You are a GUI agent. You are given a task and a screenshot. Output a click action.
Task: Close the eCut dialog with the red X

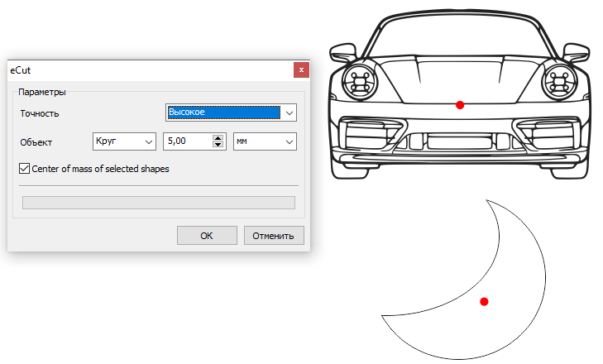301,70
